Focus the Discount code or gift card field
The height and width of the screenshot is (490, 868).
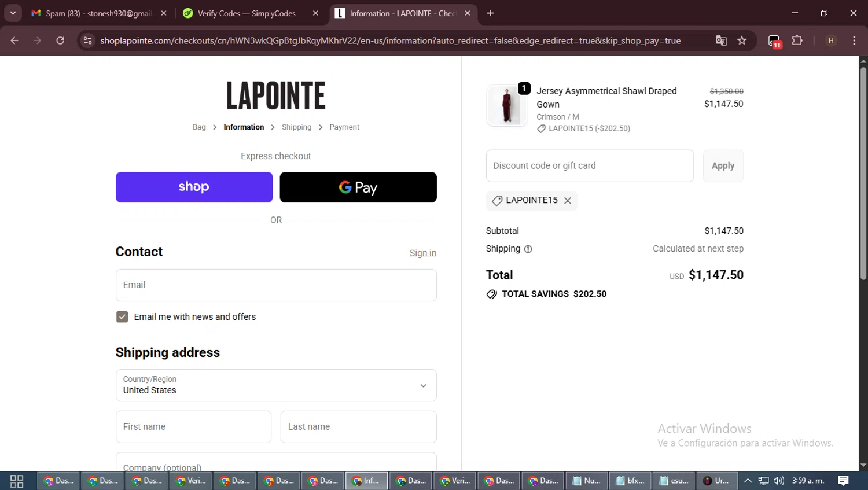pyautogui.click(x=590, y=166)
